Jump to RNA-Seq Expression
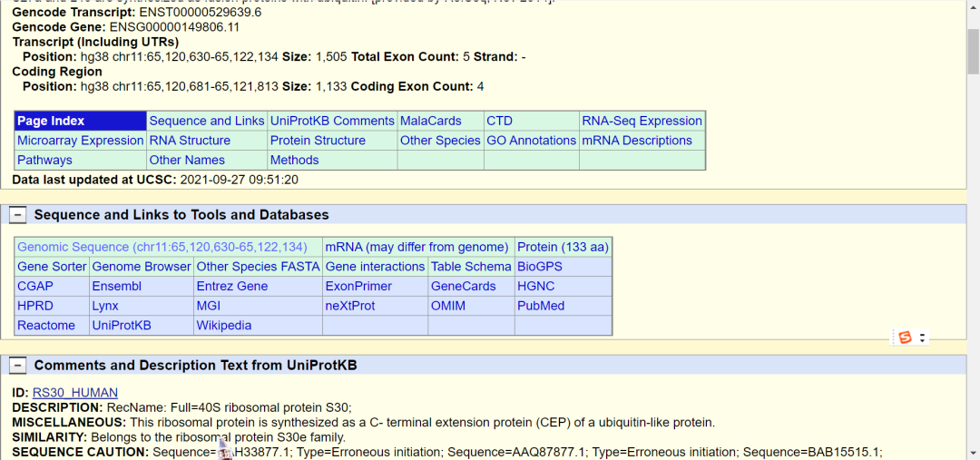 click(642, 121)
